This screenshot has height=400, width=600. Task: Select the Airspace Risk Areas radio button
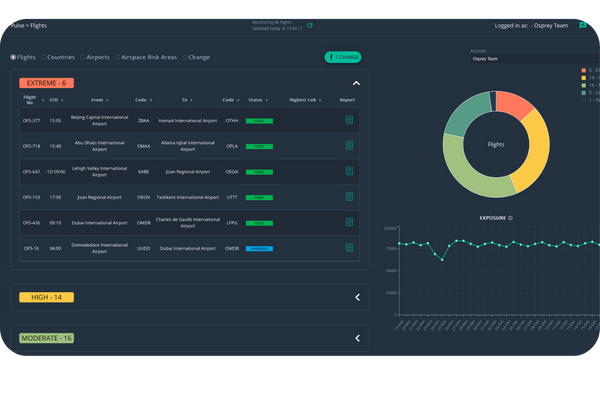click(x=117, y=57)
